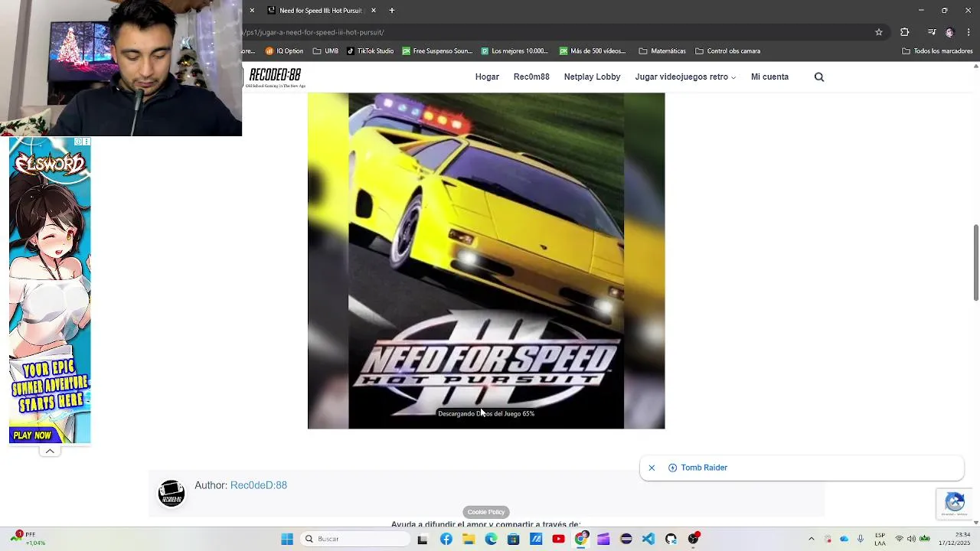Open Microsoft Edge from the taskbar
This screenshot has width=980, height=551.
point(491,539)
